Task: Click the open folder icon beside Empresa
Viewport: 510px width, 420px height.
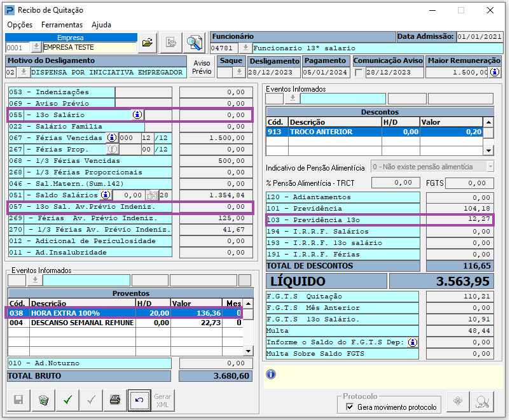Action: 148,43
